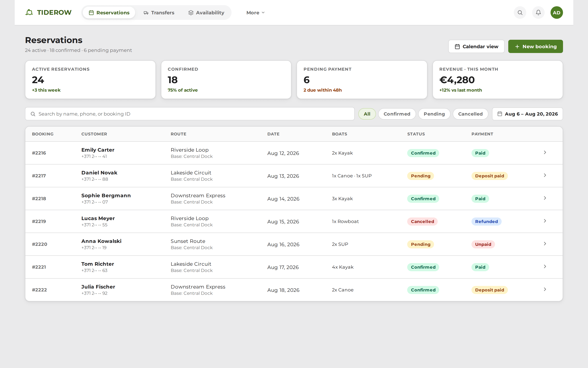Viewport: 588px width, 368px height.
Task: Open the Pending Payment stat card
Action: [x=362, y=80]
